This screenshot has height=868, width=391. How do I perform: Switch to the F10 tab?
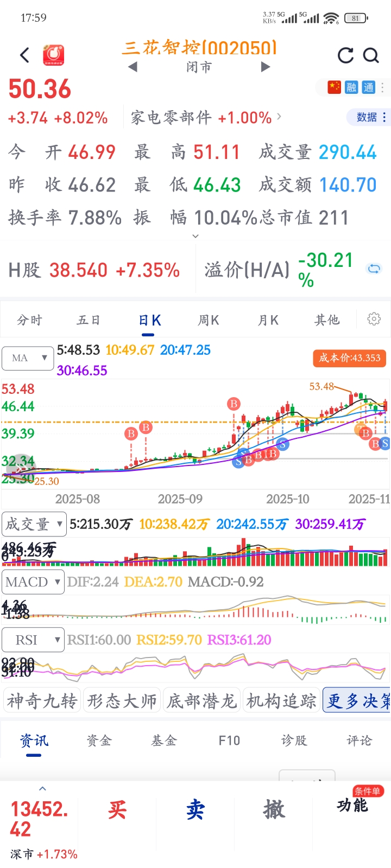click(229, 741)
